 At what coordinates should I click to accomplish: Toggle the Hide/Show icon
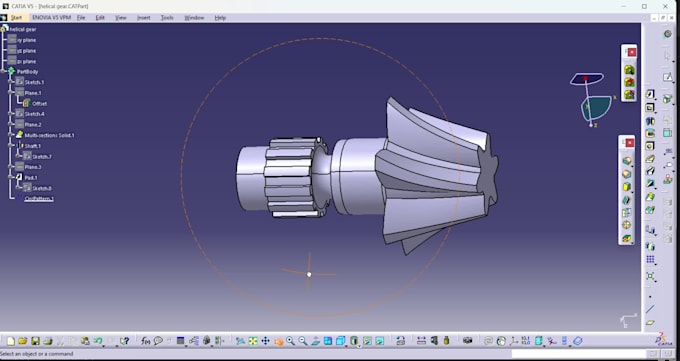[367, 341]
